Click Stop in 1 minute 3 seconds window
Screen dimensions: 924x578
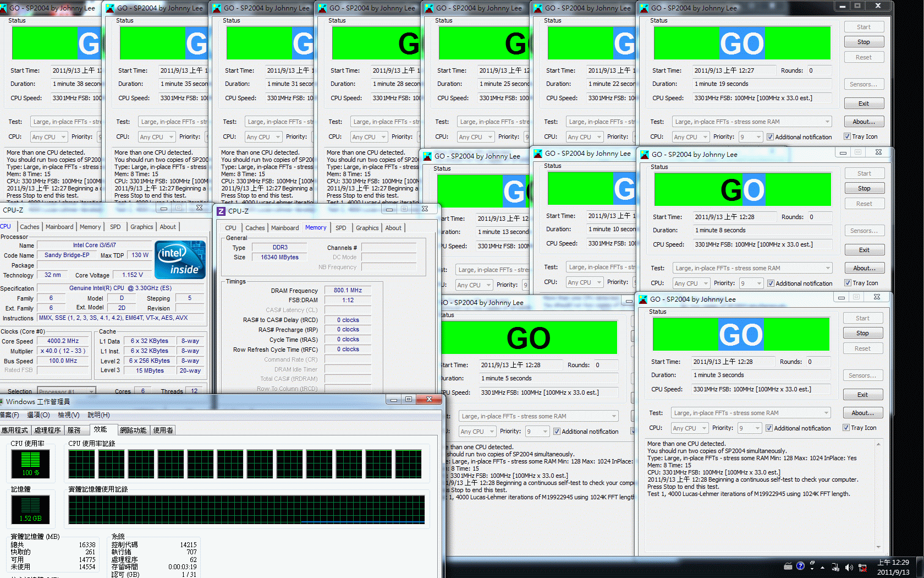pyautogui.click(x=862, y=333)
